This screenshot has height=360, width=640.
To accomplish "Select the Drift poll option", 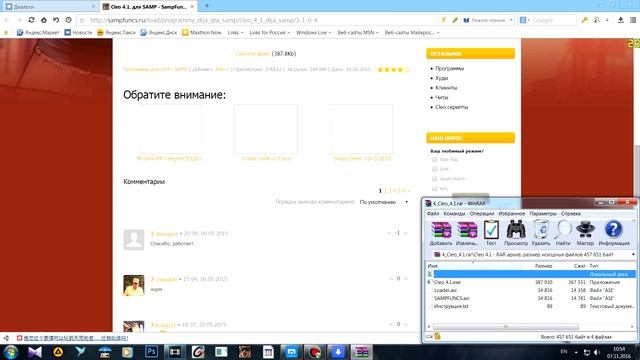I will tap(434, 169).
